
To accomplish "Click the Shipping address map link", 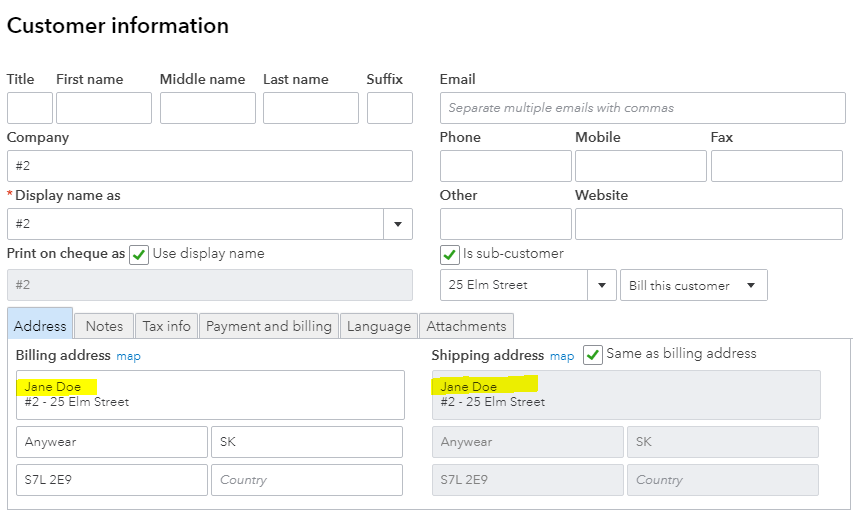I will click(x=562, y=356).
